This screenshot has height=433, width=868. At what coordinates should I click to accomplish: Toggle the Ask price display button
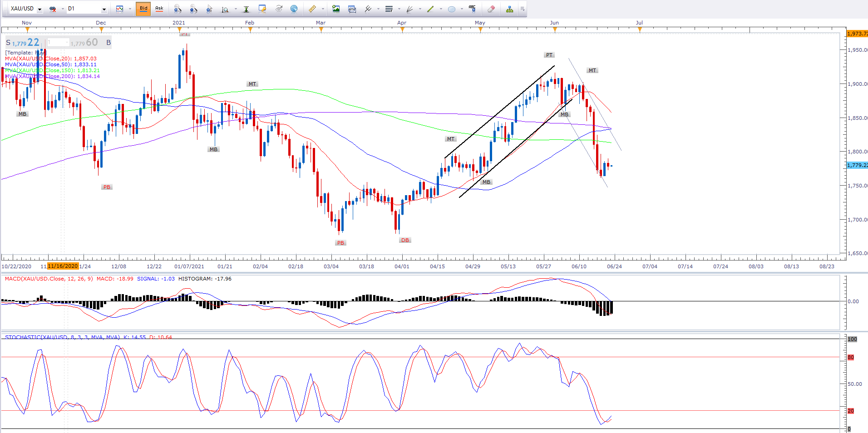click(x=159, y=9)
